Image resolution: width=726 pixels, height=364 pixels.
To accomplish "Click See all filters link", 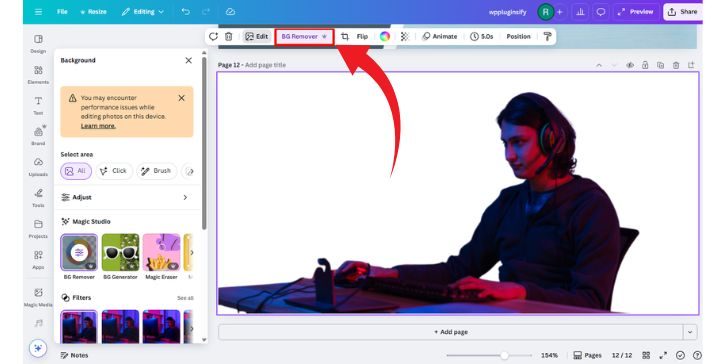I will point(185,298).
